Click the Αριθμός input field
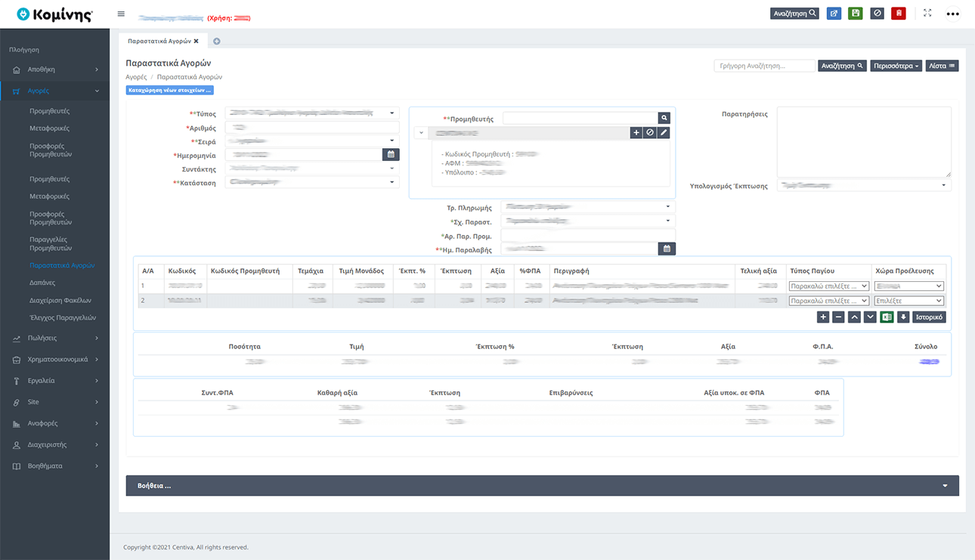This screenshot has height=560, width=975. 312,128
